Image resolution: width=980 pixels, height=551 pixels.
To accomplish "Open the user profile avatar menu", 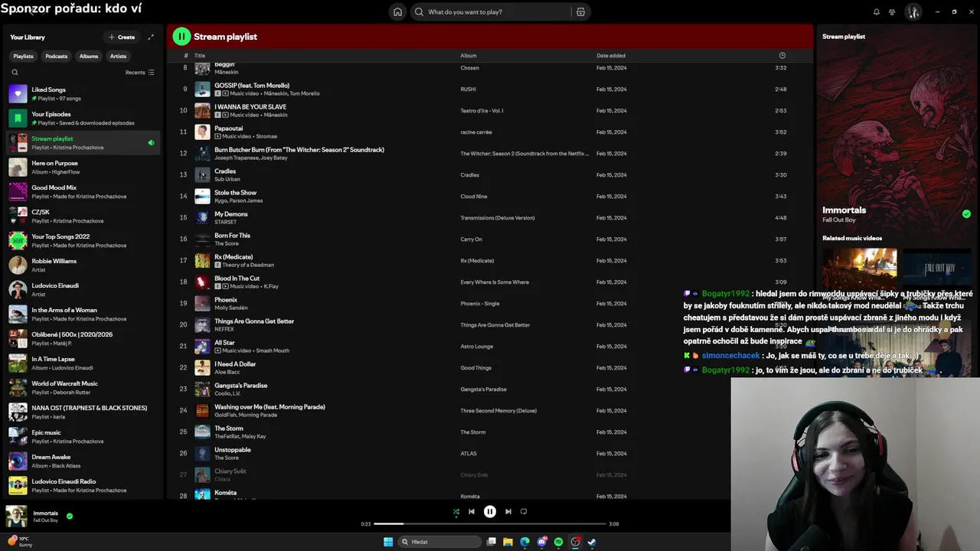I will [913, 12].
